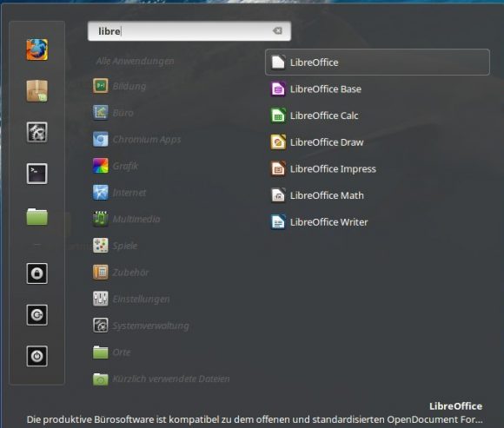Click the LibreOffice Base icon
Screen dimensions: 504x428
(278, 89)
